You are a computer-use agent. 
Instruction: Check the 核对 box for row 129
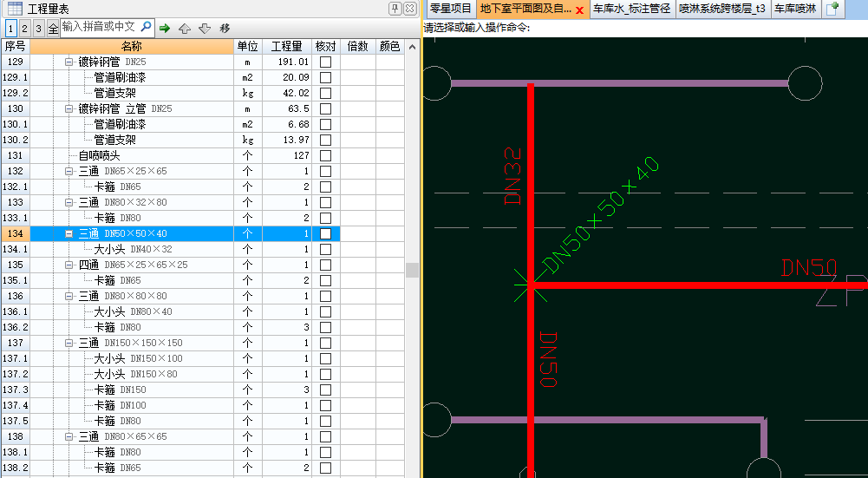(x=325, y=62)
